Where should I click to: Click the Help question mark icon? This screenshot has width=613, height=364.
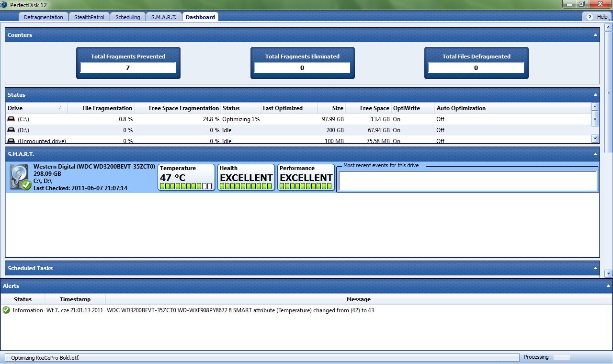pyautogui.click(x=590, y=17)
